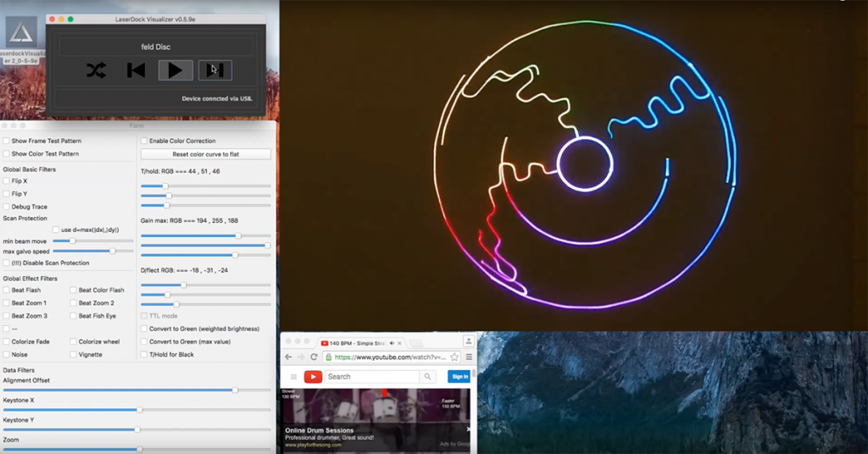Screen dimensions: 868x454
Task: Click the YouTube logo icon
Action: coord(313,377)
